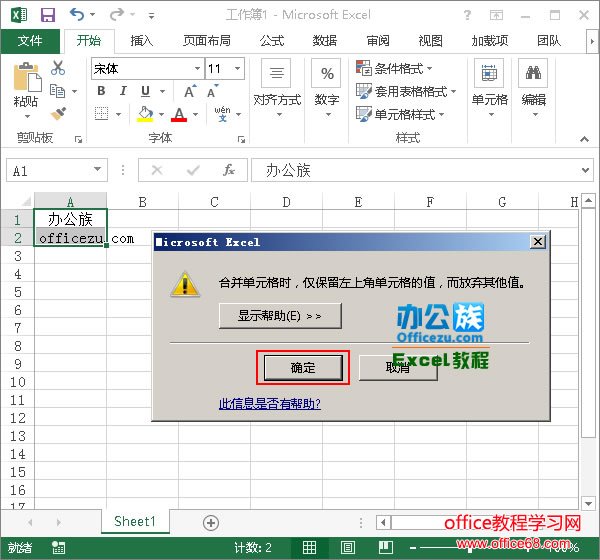Cancel formula entry with X icon
This screenshot has width=600, height=560.
(x=157, y=170)
